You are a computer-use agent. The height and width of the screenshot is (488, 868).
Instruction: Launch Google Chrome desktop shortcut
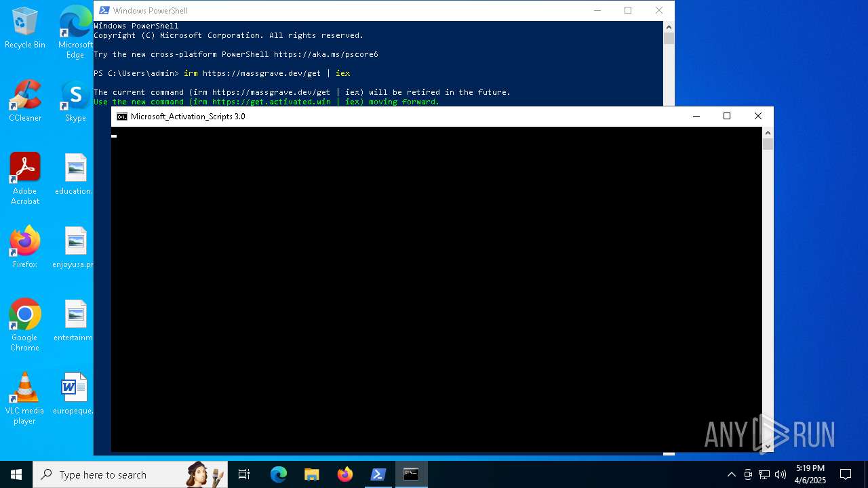click(x=25, y=325)
